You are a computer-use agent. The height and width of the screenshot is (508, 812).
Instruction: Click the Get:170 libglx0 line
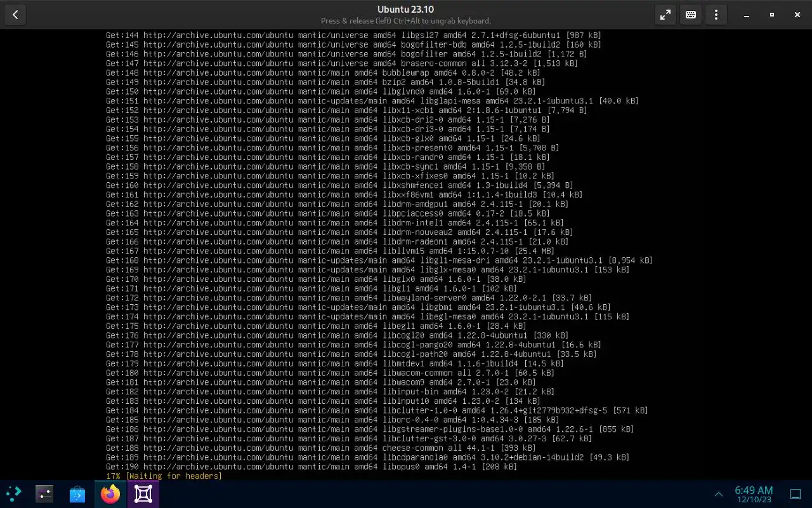coord(316,279)
